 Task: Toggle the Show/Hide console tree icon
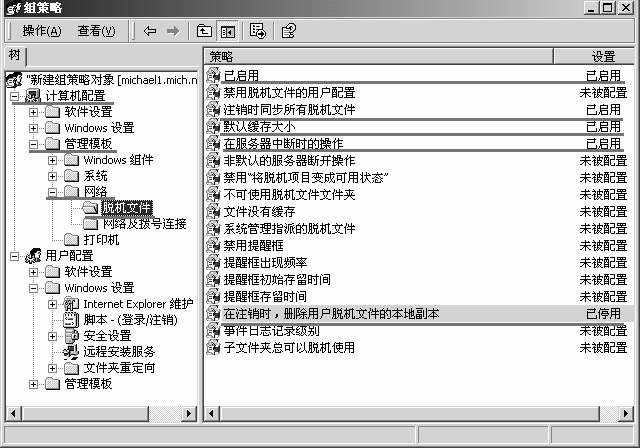(x=227, y=31)
